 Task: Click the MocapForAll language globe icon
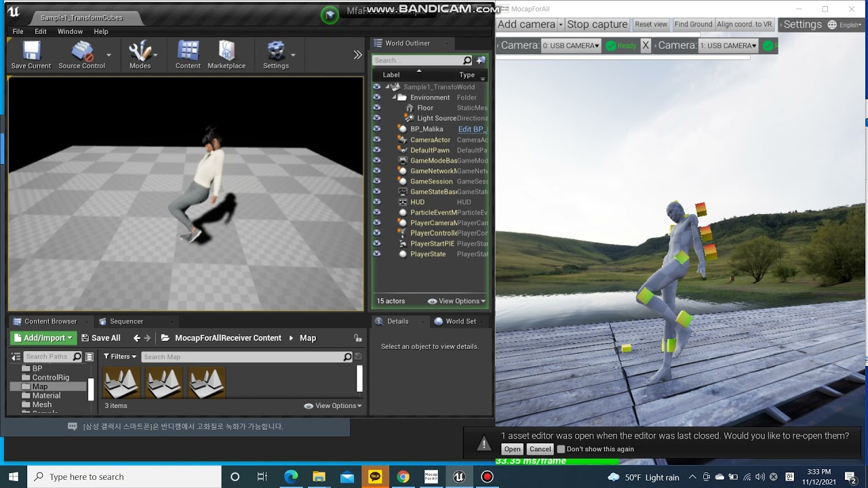pos(832,24)
